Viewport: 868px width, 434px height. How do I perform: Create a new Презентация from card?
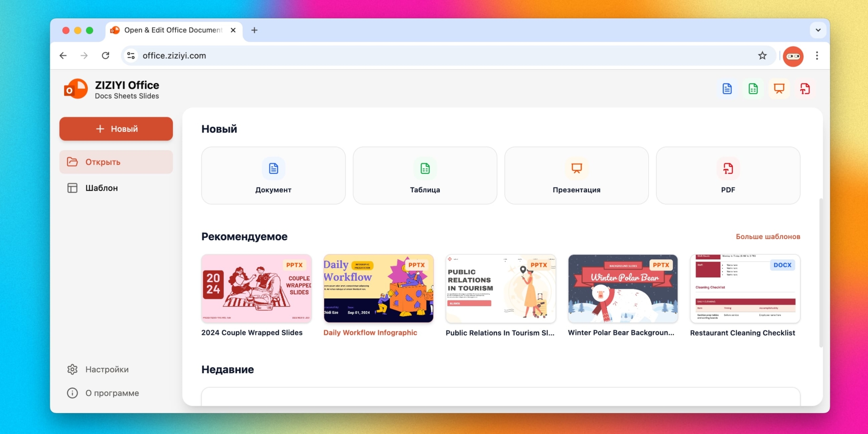click(576, 176)
